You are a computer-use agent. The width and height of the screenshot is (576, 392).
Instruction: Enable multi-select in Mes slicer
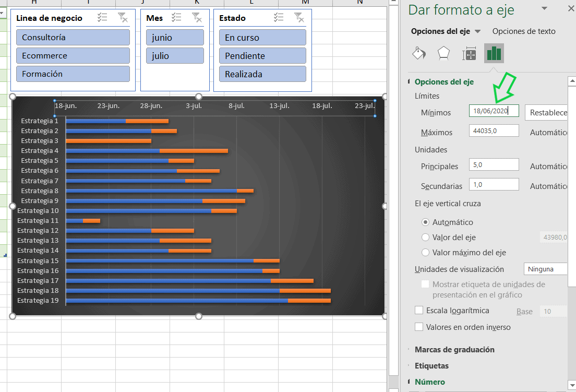pyautogui.click(x=176, y=17)
